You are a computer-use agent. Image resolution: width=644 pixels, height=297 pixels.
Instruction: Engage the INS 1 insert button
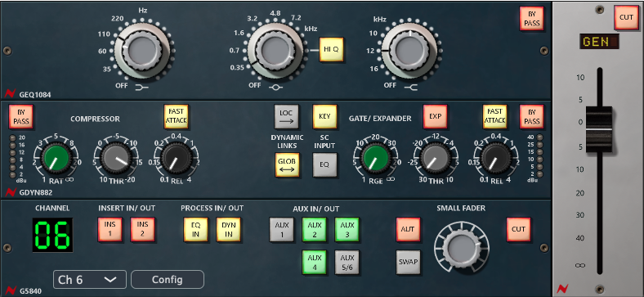[110, 230]
